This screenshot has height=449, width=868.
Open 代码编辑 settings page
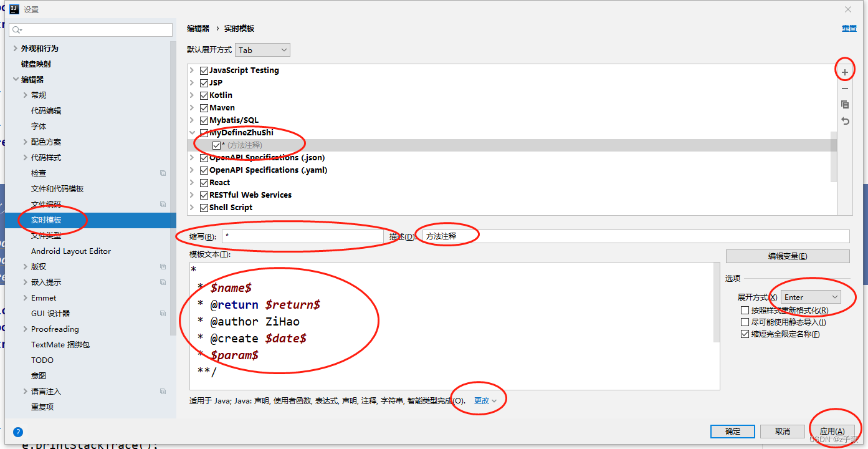46,111
